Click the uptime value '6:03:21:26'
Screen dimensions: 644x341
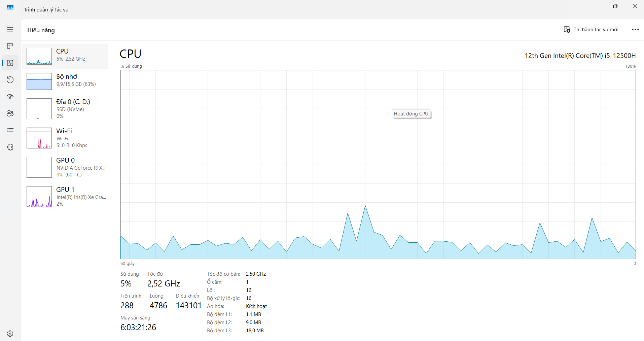(138, 328)
